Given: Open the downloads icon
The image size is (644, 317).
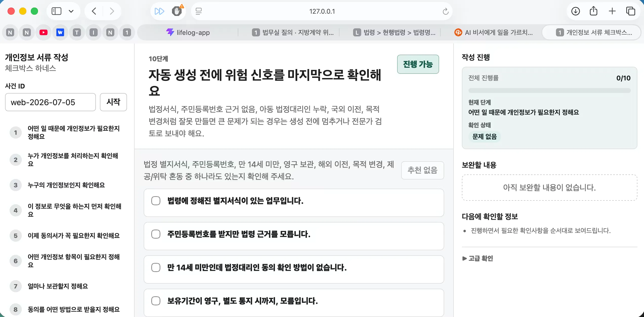Looking at the screenshot, I should 575,11.
